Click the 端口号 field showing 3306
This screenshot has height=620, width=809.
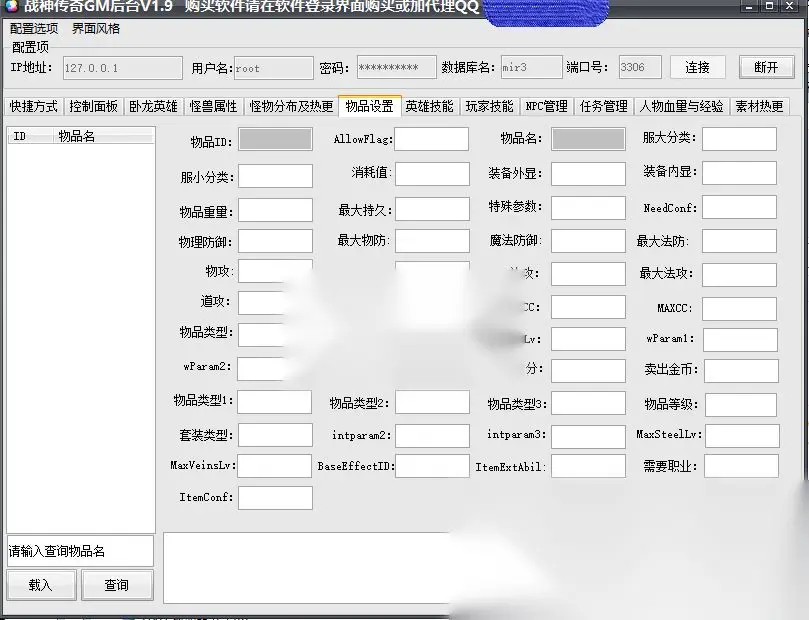[x=640, y=67]
